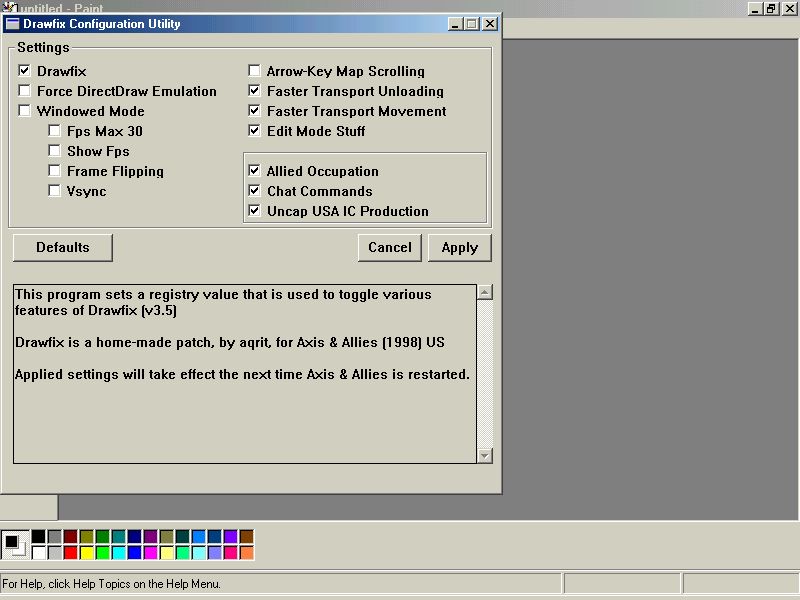Uncheck Faster Transport Movement
The height and width of the screenshot is (600, 800).
254,111
